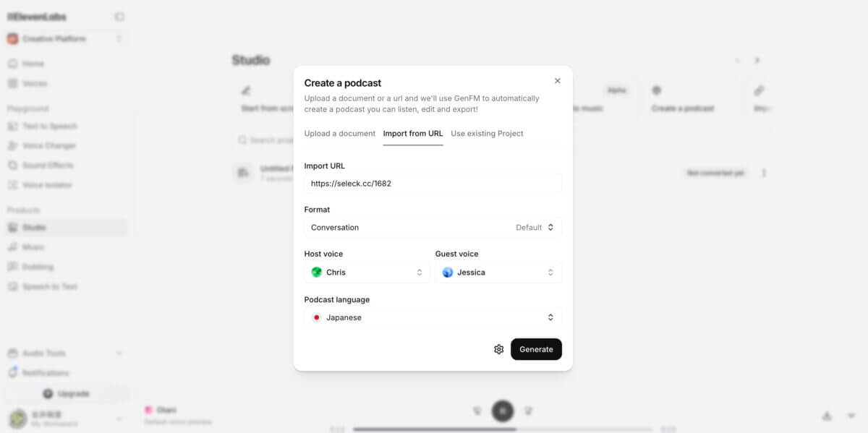Open the project three-dot options menu

tap(764, 173)
